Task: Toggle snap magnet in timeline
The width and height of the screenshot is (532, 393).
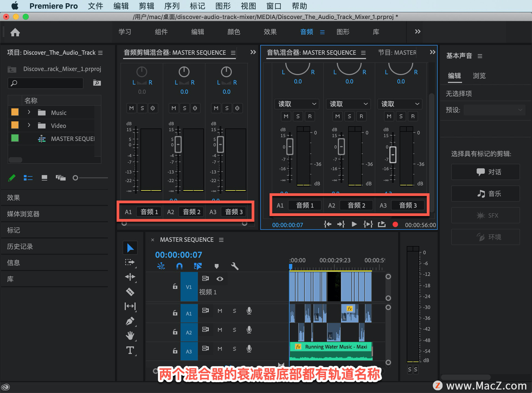Action: [179, 266]
